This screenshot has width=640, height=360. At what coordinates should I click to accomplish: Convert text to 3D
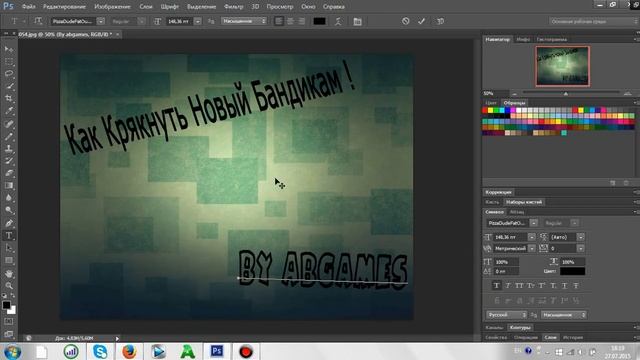point(440,21)
